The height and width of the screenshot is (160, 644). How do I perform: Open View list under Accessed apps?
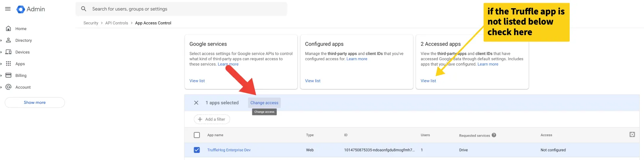tap(428, 81)
